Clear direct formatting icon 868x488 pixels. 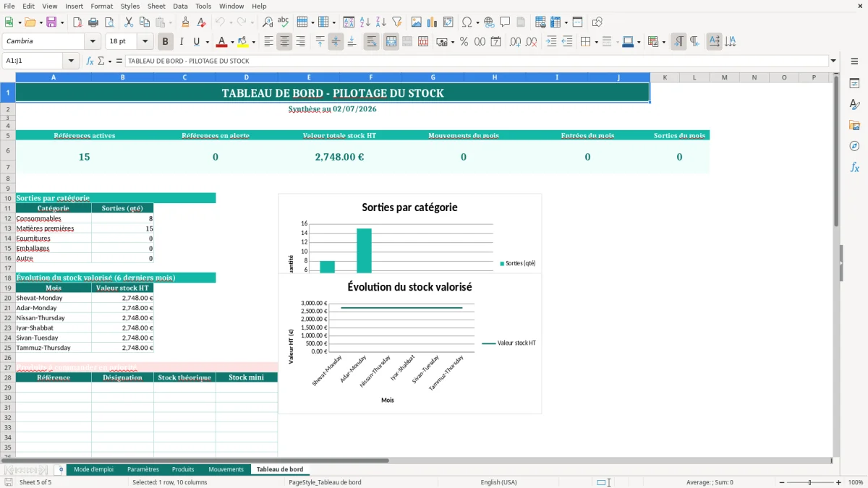pos(201,22)
